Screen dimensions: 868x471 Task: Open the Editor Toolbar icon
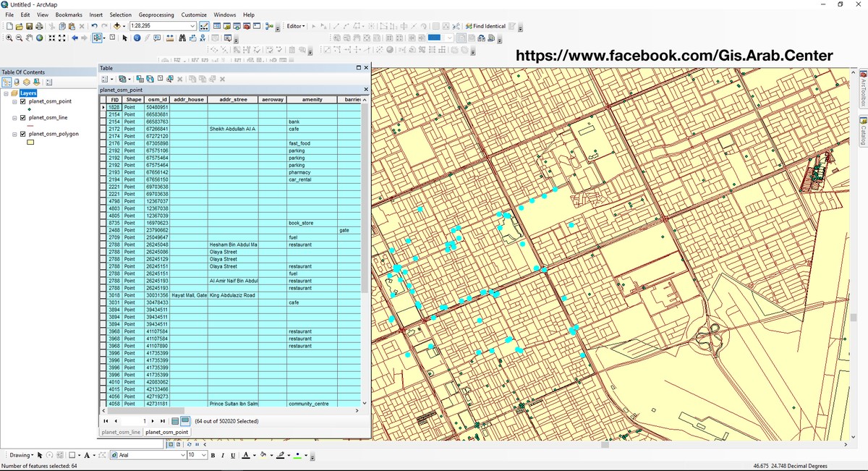pyautogui.click(x=204, y=26)
